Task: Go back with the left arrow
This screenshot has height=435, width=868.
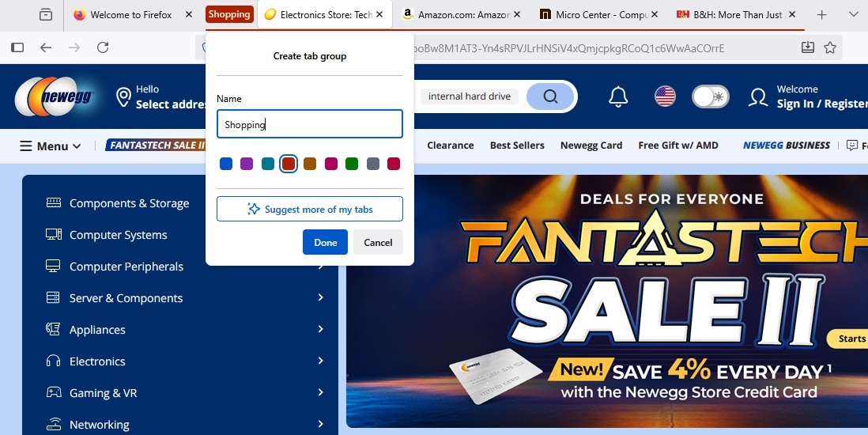Action: click(x=46, y=47)
